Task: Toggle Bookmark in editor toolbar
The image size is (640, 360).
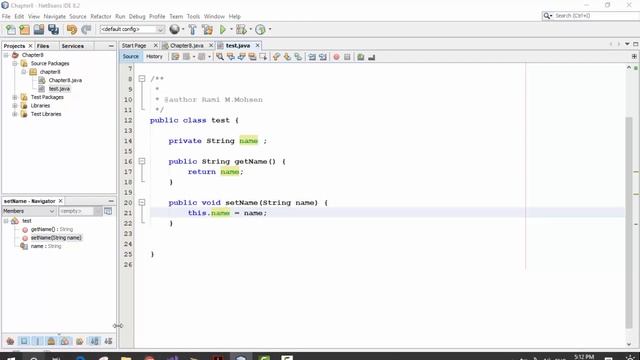Action: pos(298,57)
